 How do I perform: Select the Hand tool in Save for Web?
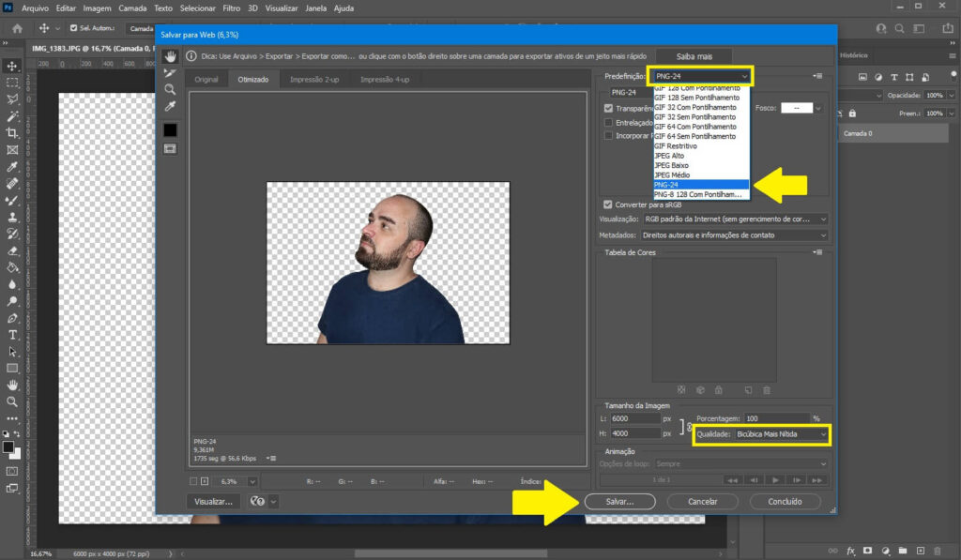tap(169, 57)
